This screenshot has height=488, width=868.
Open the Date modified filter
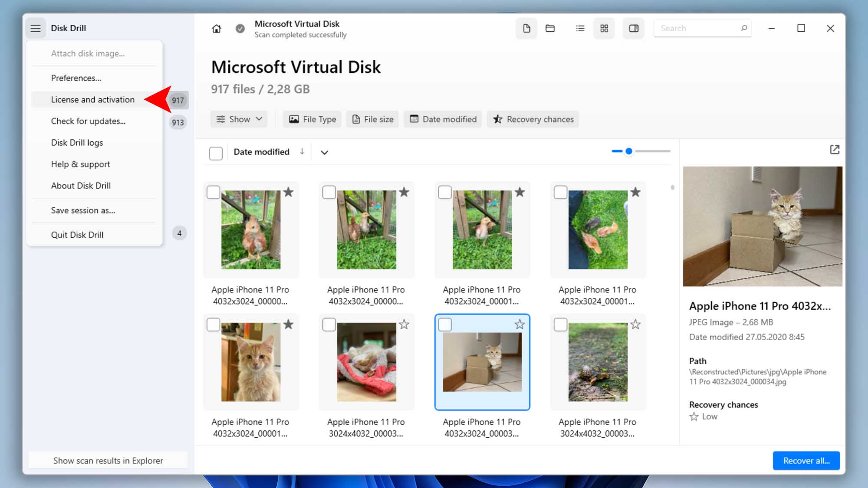pyautogui.click(x=443, y=119)
